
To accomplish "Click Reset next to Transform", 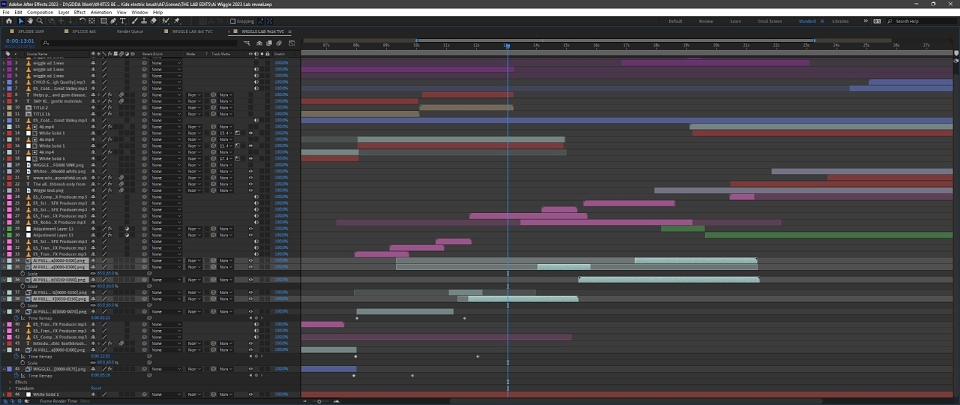I will point(96,388).
